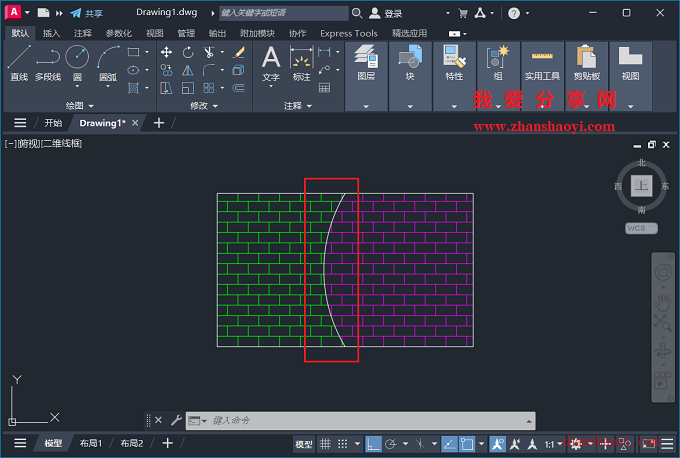Click the Model space (模型) status button

click(x=304, y=444)
